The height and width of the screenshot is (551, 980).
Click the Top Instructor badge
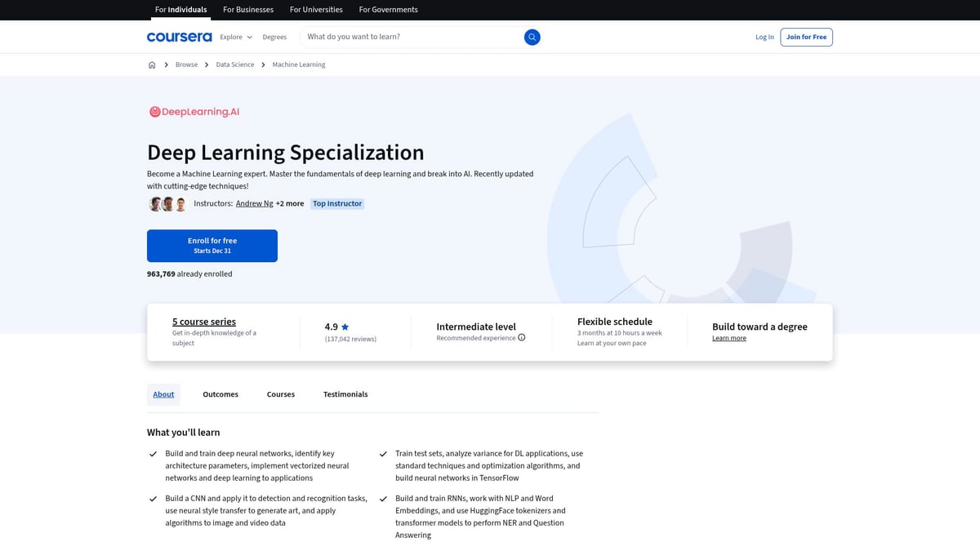point(337,203)
